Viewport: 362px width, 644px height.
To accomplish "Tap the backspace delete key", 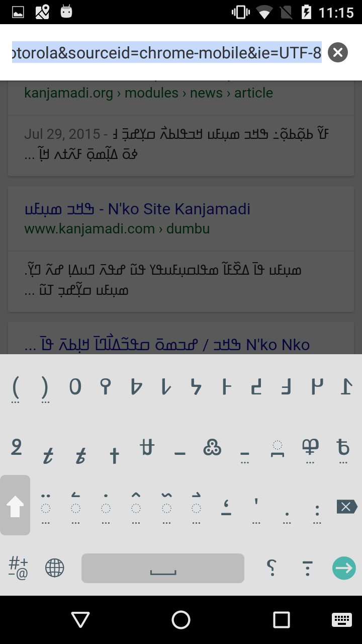I will coord(346,506).
